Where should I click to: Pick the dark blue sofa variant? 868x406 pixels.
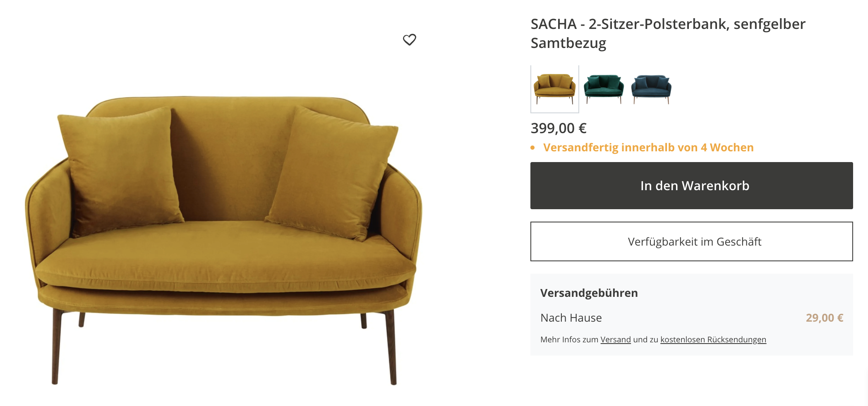pos(651,88)
